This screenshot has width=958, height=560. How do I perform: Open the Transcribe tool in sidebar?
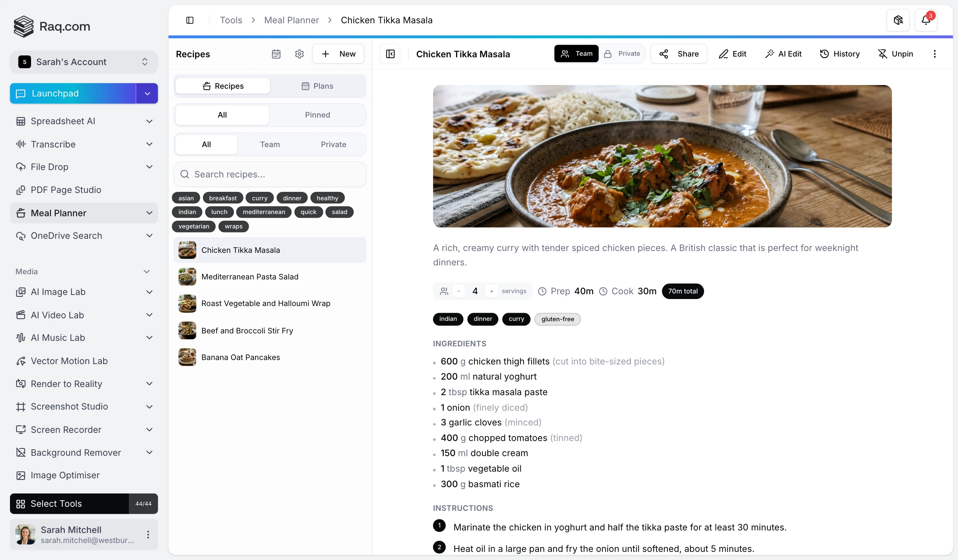point(53,145)
